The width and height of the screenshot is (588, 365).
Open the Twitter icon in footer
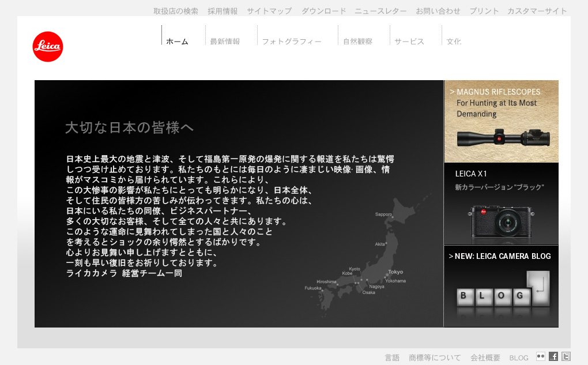tap(566, 356)
